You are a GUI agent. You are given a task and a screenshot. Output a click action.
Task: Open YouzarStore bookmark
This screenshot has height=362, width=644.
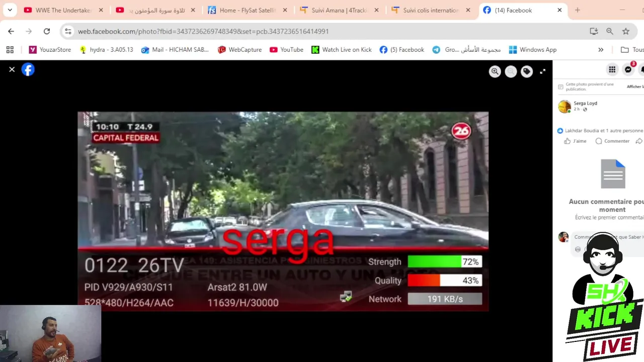pyautogui.click(x=50, y=50)
